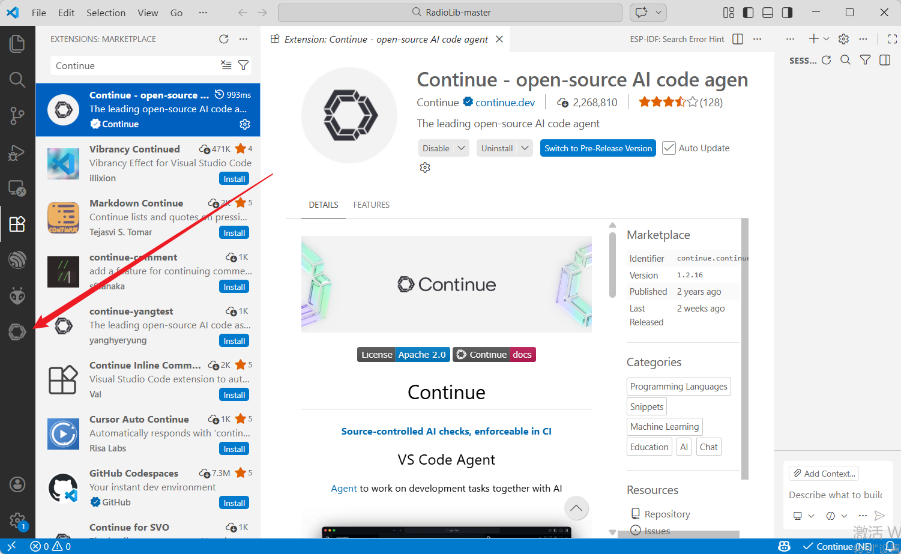
Task: Open the Continue view in activity bar
Action: [x=17, y=332]
